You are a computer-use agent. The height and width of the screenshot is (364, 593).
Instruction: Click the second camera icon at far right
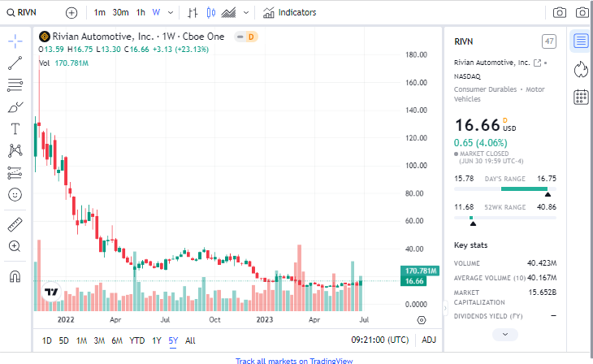coord(582,13)
